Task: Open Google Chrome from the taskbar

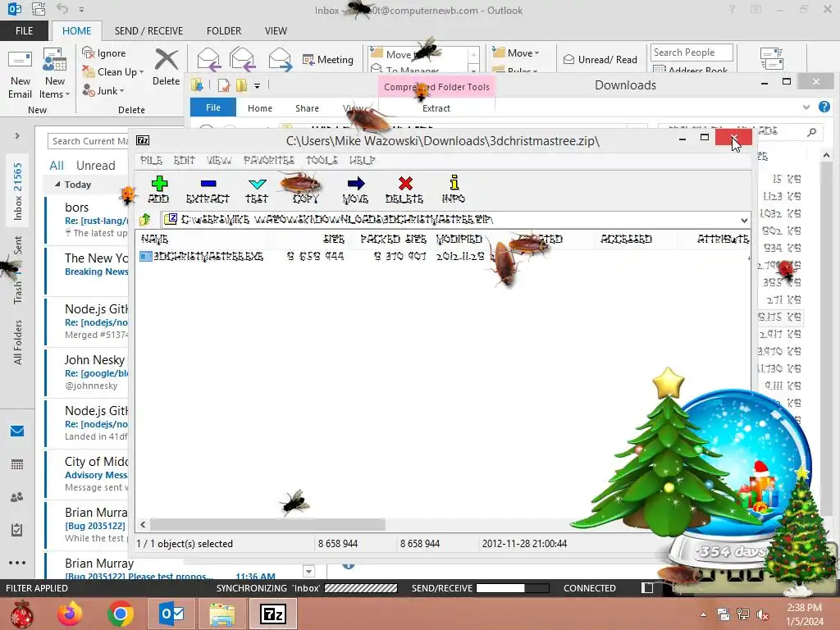Action: click(121, 614)
